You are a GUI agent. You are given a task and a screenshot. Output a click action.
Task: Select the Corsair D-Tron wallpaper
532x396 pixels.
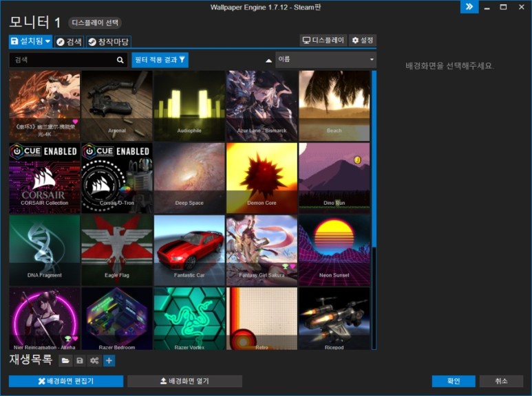tap(117, 178)
